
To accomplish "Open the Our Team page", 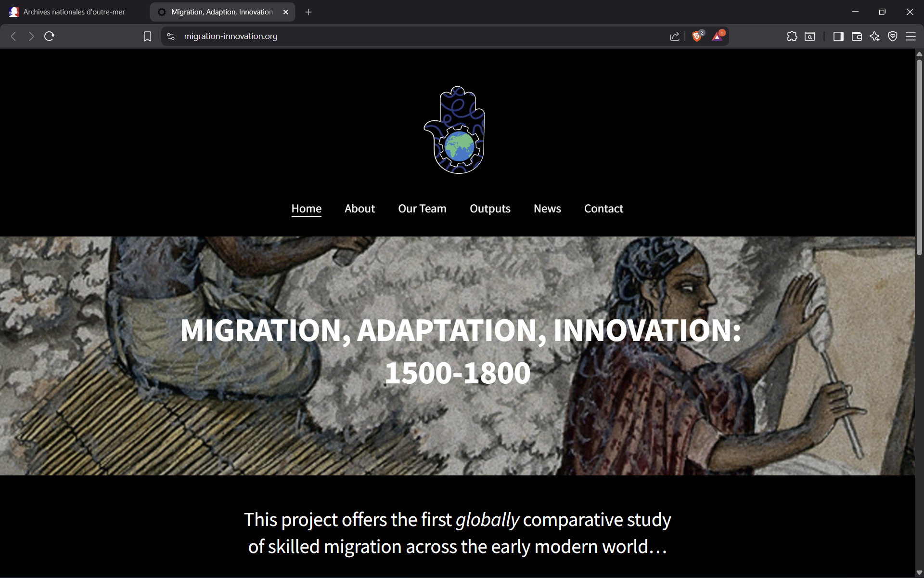I will [x=422, y=209].
